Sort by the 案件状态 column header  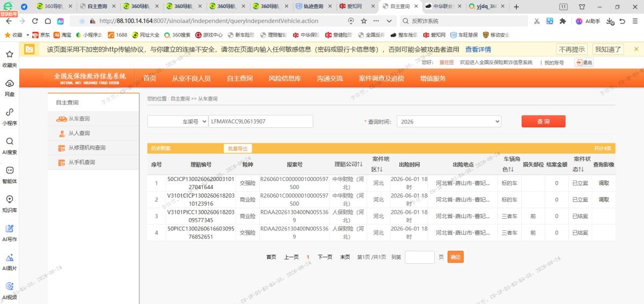582,164
